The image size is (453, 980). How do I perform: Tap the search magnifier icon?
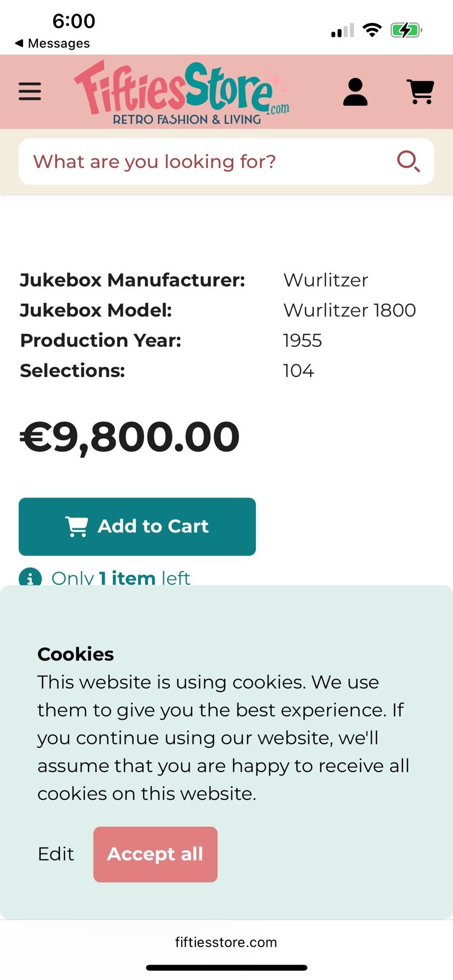(408, 161)
